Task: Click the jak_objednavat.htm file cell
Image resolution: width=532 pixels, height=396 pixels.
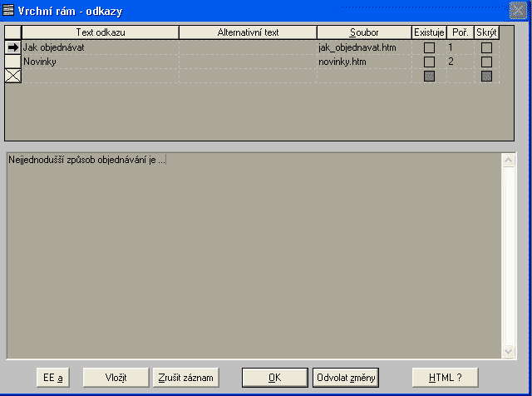Action: click(364, 47)
